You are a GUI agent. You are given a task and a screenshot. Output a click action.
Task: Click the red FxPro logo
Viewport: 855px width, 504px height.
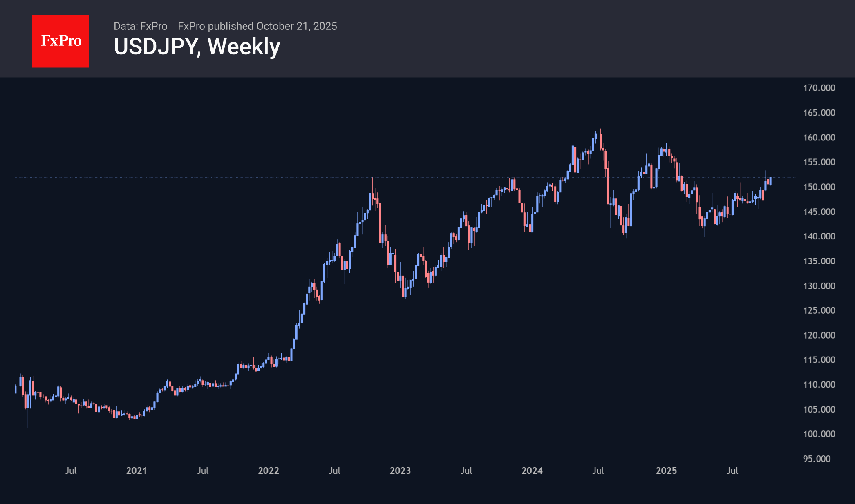pos(60,41)
